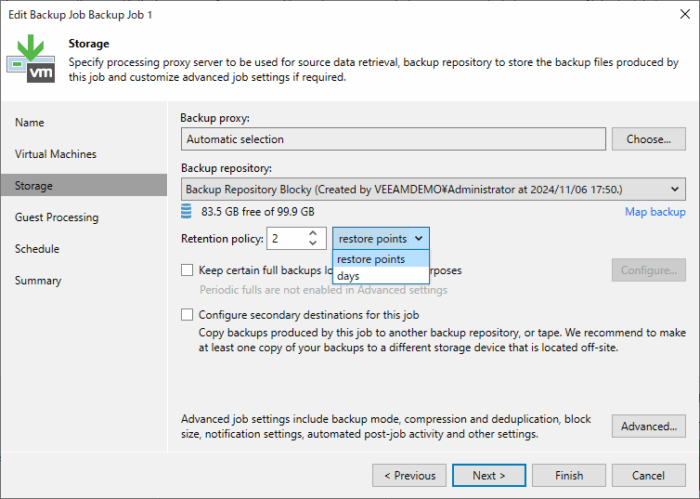Click the 'Backup repository:' label
The width and height of the screenshot is (700, 499).
click(226, 168)
